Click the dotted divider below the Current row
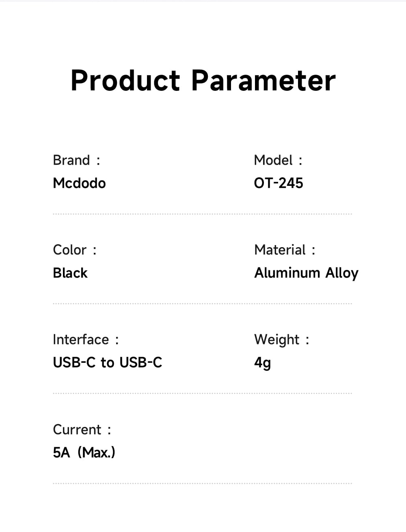Screen dimensions: 406x532 [202, 483]
